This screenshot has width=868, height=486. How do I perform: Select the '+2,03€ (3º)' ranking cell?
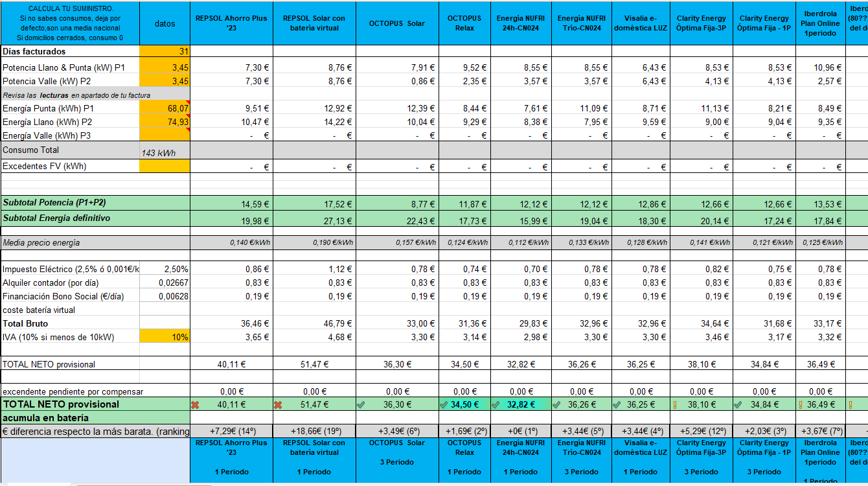point(764,432)
